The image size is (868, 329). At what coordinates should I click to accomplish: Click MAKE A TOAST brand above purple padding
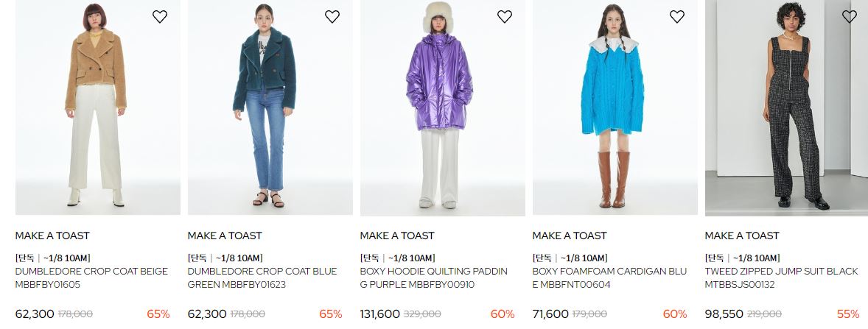click(397, 236)
